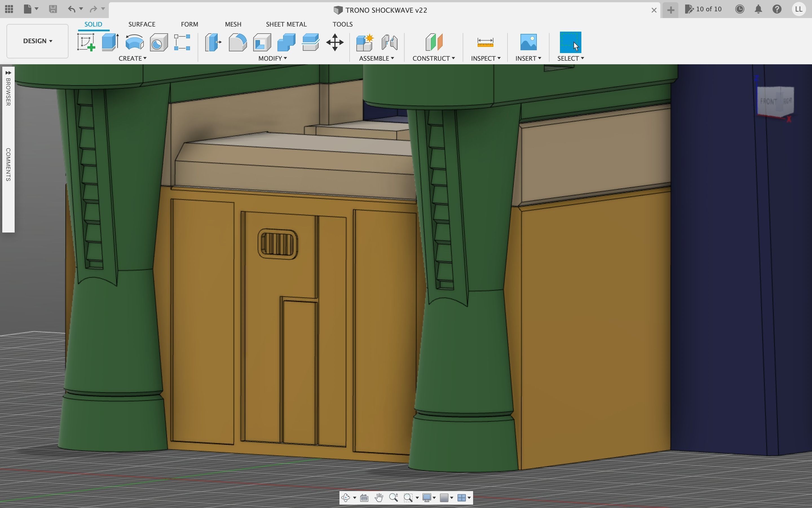This screenshot has height=508, width=812.
Task: Click the Construct plane icon
Action: click(x=434, y=42)
